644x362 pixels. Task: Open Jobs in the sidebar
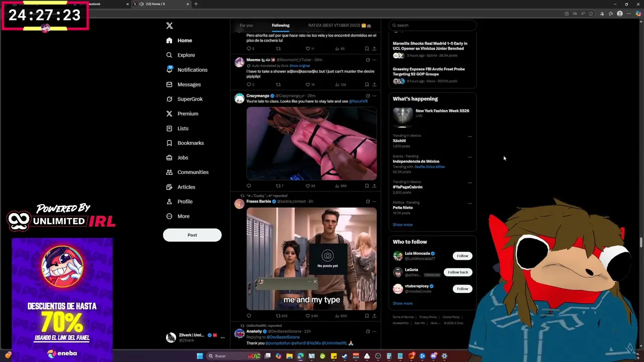coord(177,157)
